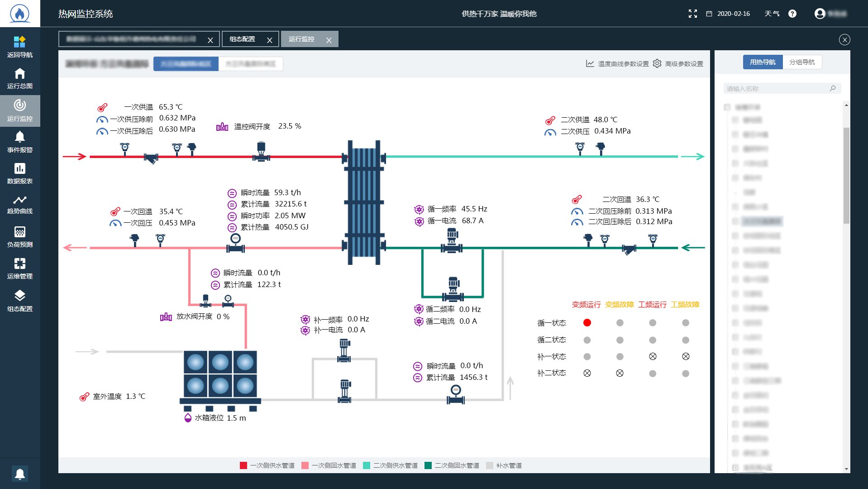Viewport: 868px width, 489px height.
Task: Click the help question mark icon
Action: click(792, 14)
